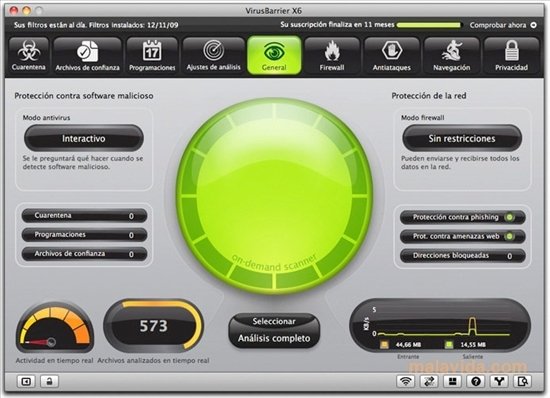Screen dimensions: 550x398
Task: Click the green on-demand scanner orb
Action: (x=274, y=196)
